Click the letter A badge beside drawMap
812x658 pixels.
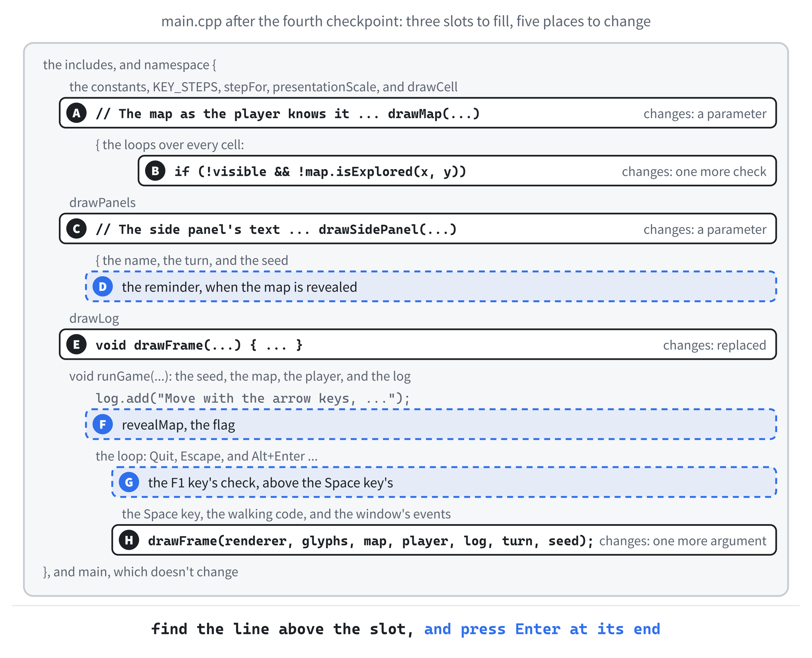coord(76,113)
